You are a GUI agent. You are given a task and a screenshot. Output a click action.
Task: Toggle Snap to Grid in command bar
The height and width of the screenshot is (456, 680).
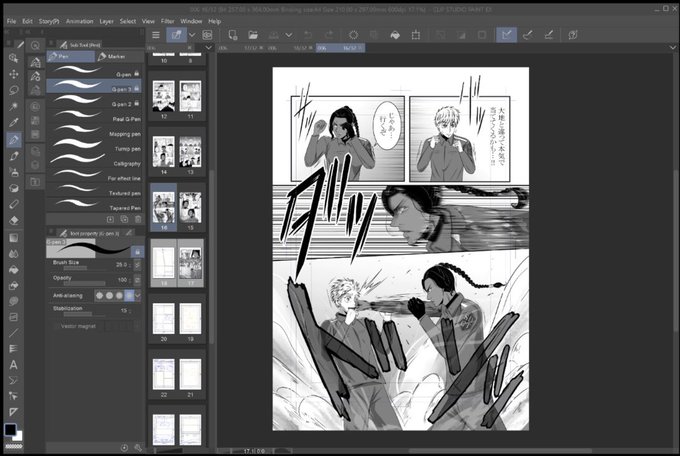click(549, 35)
